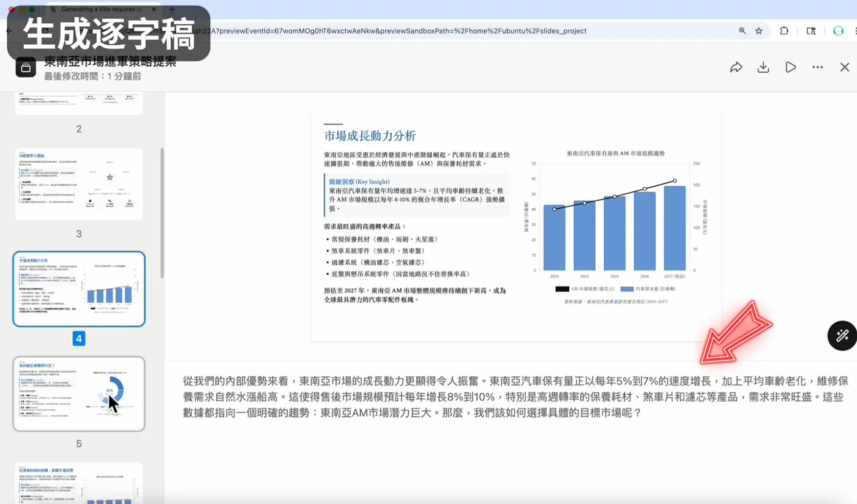Click the browser icon between Extensions and profile avatar
The height and width of the screenshot is (504, 857).
pyautogui.click(x=811, y=31)
